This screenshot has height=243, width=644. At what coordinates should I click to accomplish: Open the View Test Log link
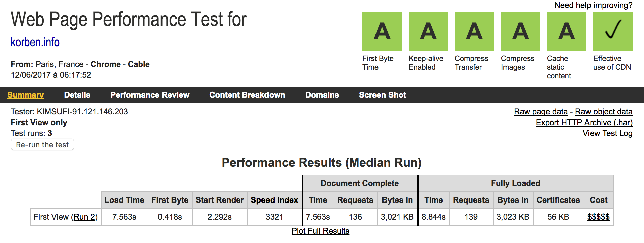608,133
